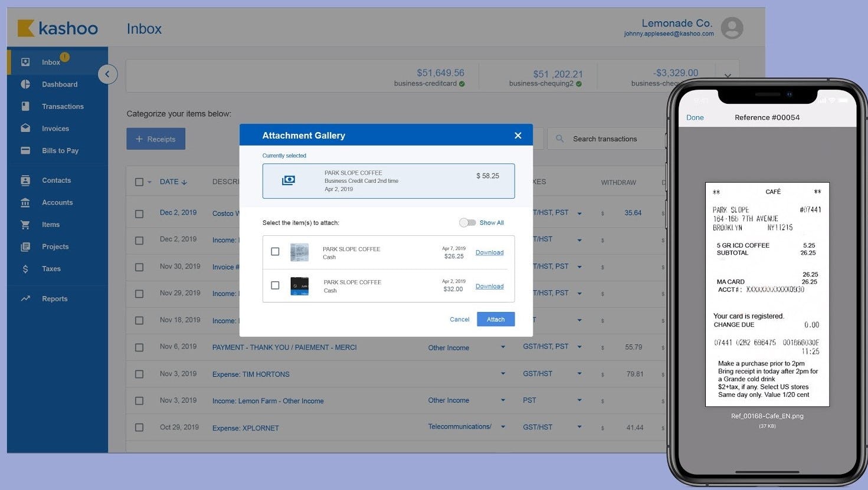Download the Apr 2, 2019 receipt

pos(490,286)
